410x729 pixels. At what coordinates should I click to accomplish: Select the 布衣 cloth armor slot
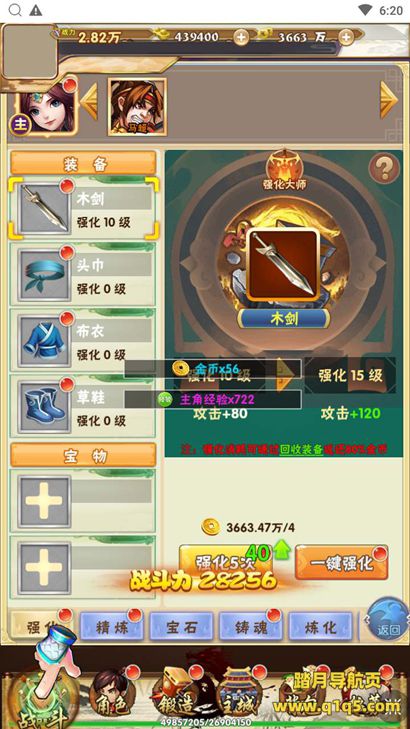84,341
